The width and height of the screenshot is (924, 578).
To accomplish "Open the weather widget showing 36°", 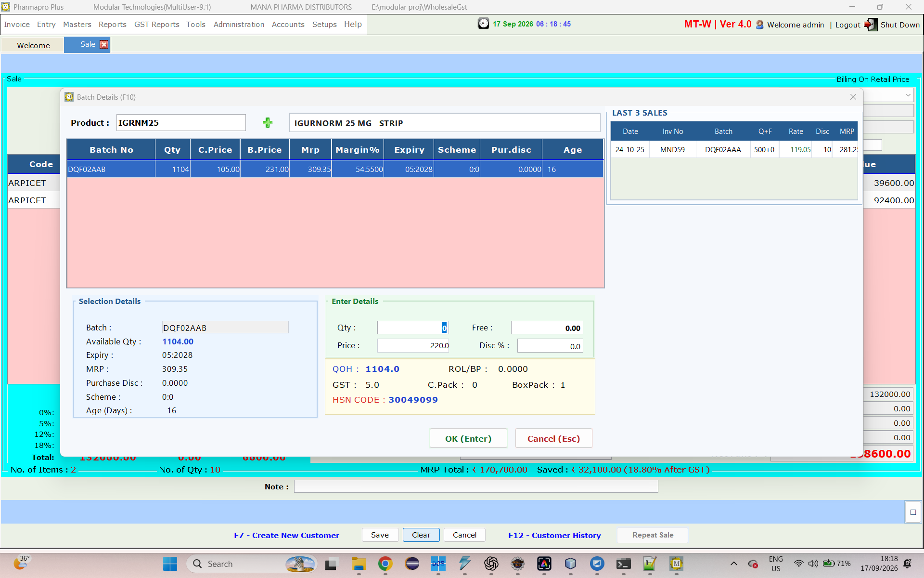I will coord(22,563).
